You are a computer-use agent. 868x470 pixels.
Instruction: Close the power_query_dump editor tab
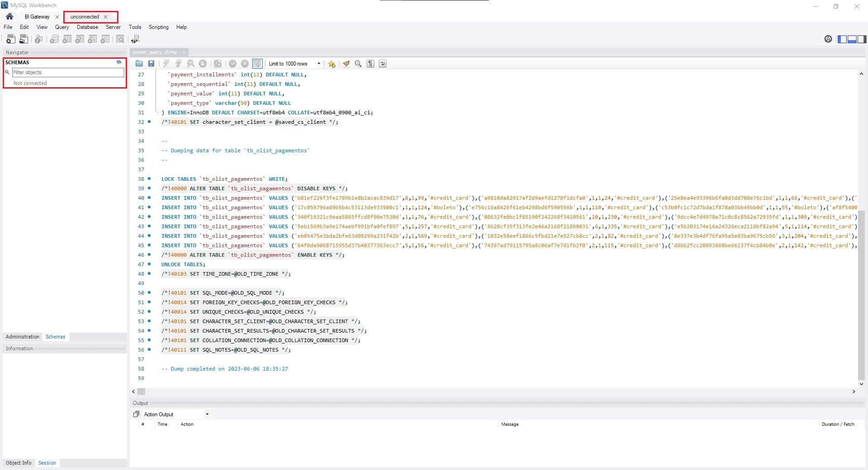pos(184,52)
